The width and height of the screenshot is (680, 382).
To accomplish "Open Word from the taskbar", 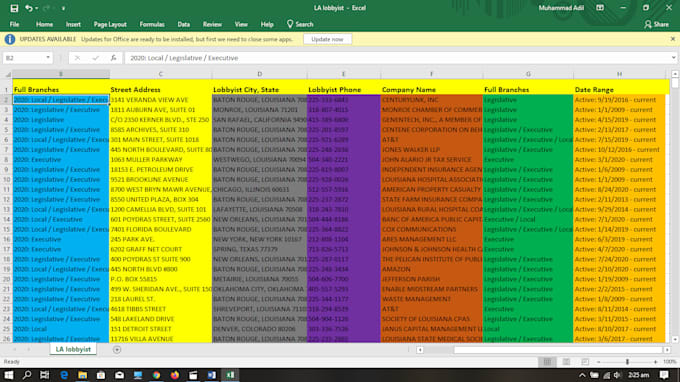I will (212, 375).
